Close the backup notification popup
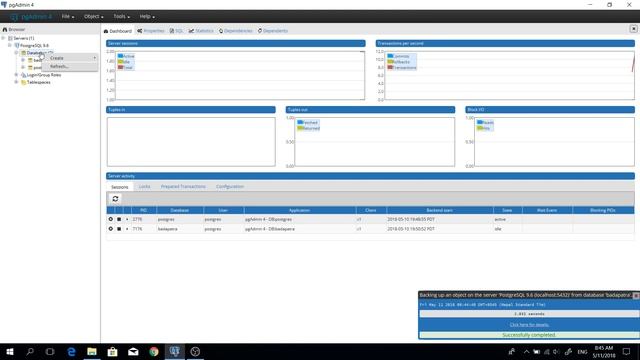This screenshot has width=640, height=360. click(x=636, y=296)
